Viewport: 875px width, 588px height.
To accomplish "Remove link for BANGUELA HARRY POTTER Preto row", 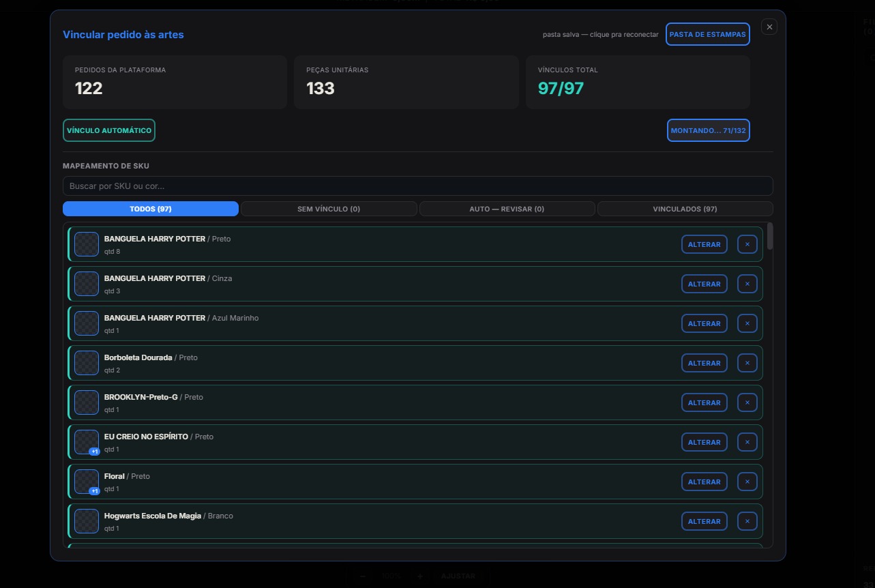I will (x=747, y=244).
